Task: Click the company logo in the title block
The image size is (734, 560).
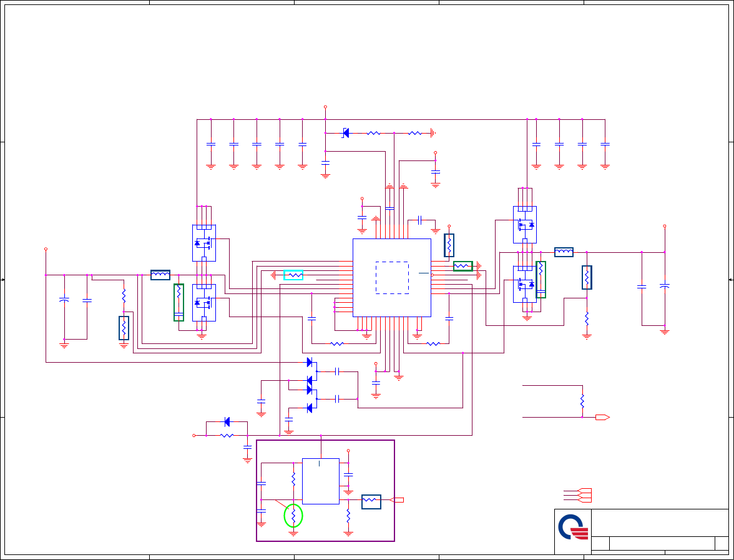Action: tap(573, 527)
